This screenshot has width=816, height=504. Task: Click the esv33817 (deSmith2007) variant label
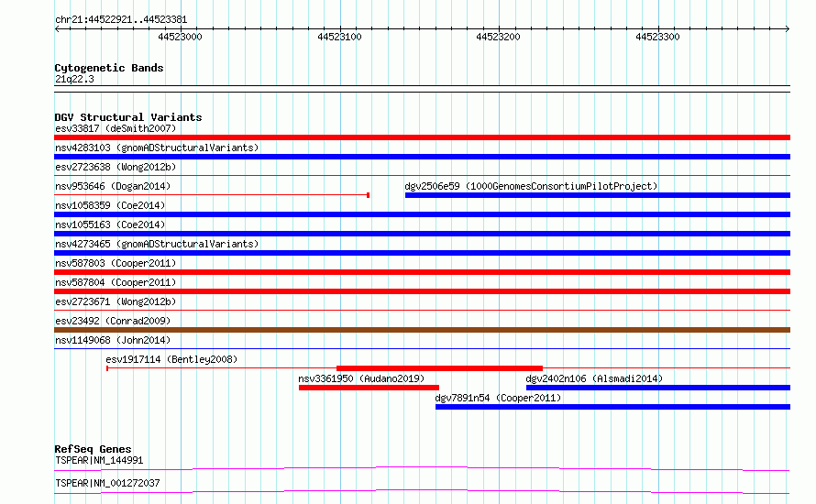[x=116, y=128]
